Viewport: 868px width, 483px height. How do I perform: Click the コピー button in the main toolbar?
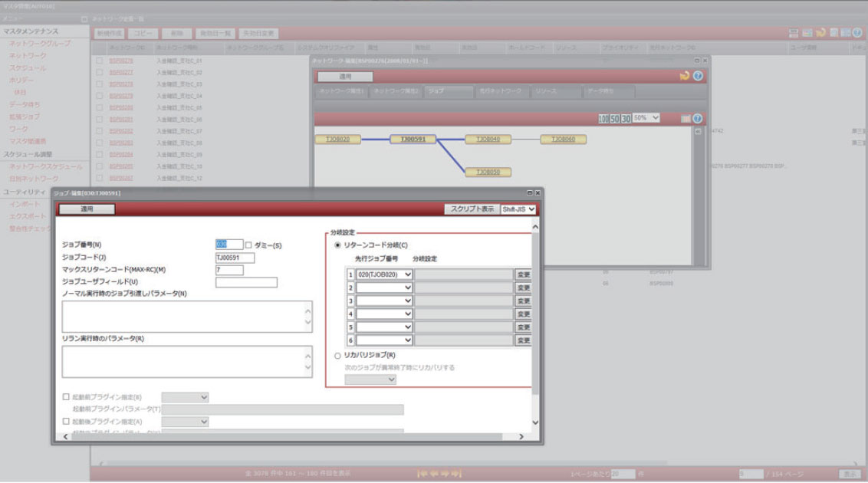[143, 33]
